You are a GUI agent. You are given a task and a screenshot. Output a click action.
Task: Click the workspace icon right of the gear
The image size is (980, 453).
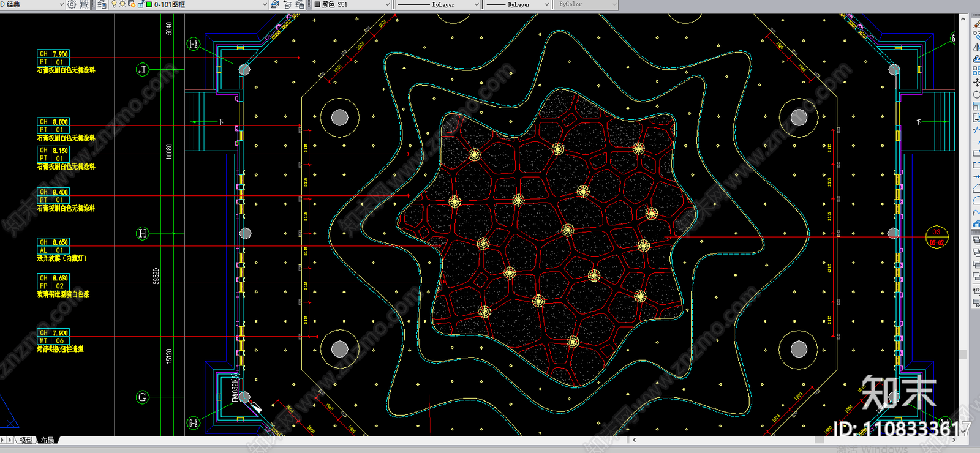pos(84,4)
